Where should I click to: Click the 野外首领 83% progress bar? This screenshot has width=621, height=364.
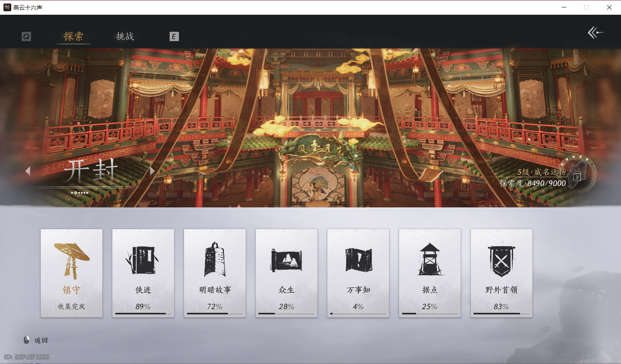(501, 314)
